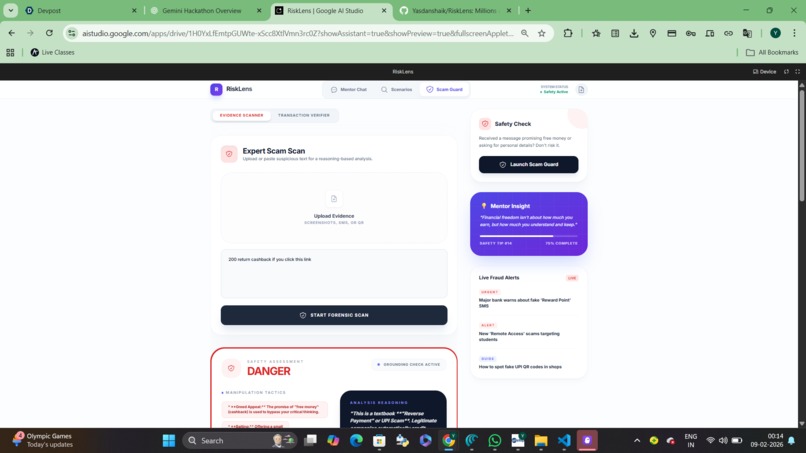Click the Expert Scam Scan shield icon

229,154
